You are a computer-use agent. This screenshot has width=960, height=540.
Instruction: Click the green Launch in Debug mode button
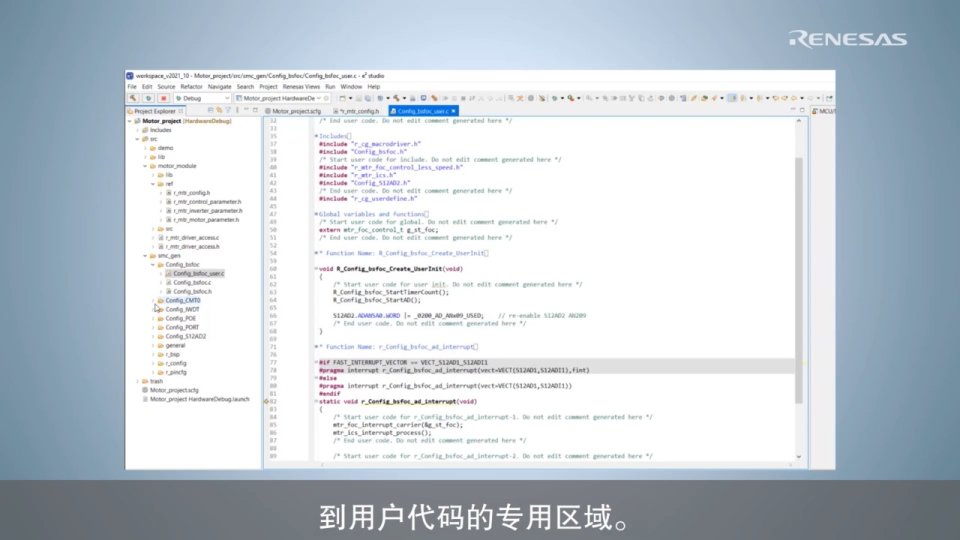148,98
